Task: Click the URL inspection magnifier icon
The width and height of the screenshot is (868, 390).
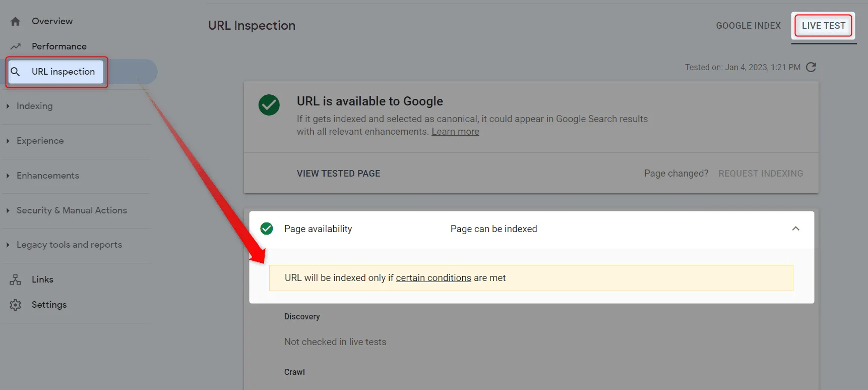Action: (x=16, y=72)
